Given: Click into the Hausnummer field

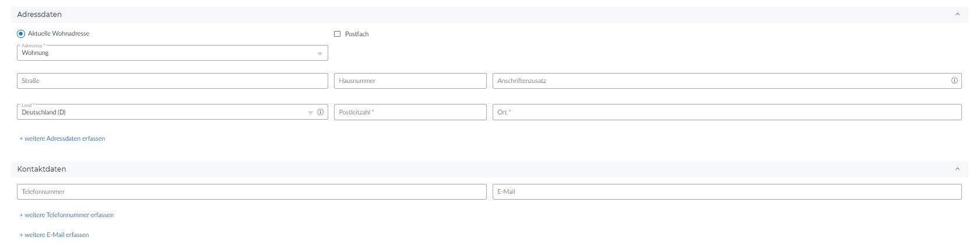Looking at the screenshot, I should (410, 81).
